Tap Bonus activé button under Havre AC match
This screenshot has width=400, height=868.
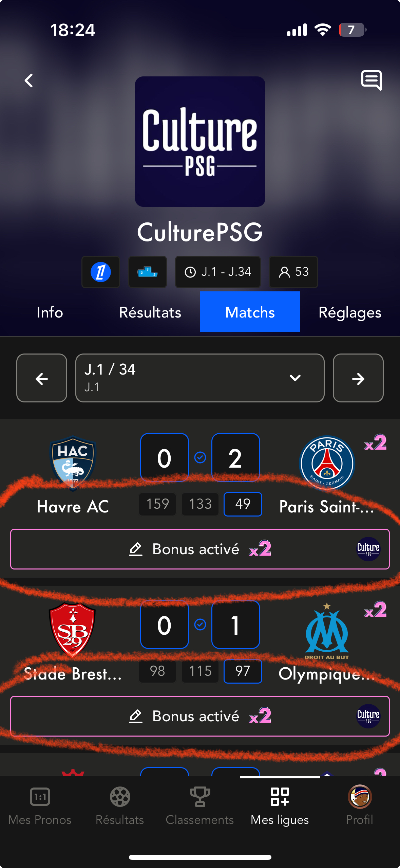pyautogui.click(x=200, y=549)
